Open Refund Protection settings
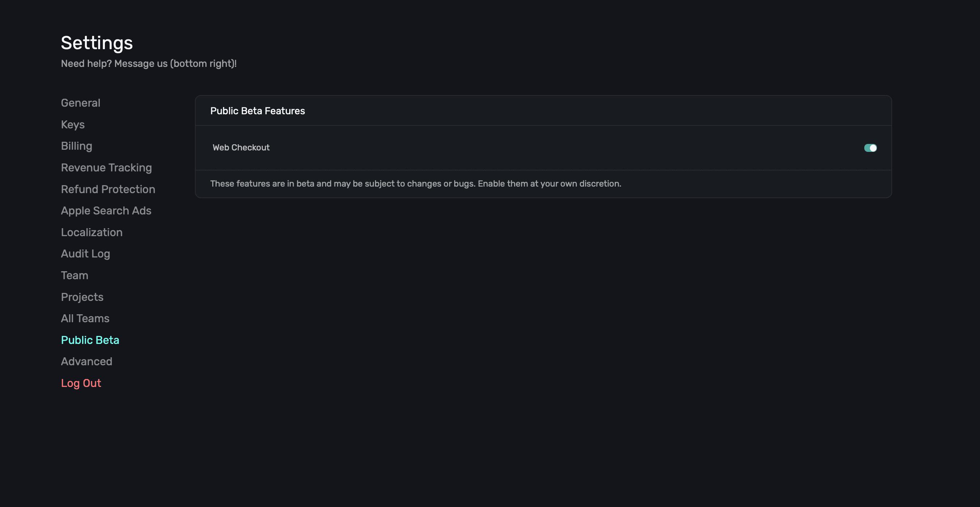Image resolution: width=980 pixels, height=507 pixels. pyautogui.click(x=108, y=189)
